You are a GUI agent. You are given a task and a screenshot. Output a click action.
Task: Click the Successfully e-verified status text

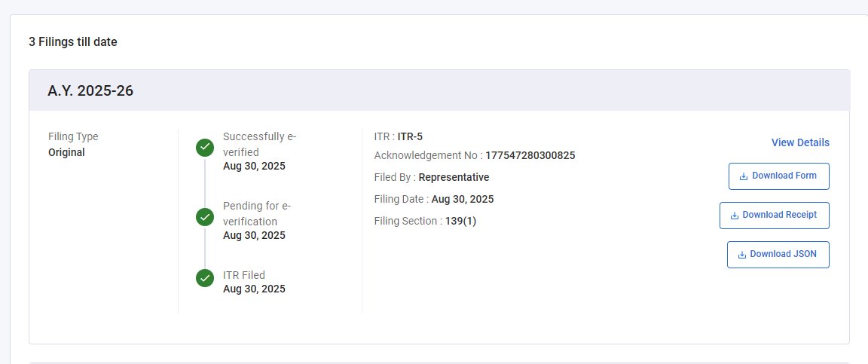coord(260,144)
